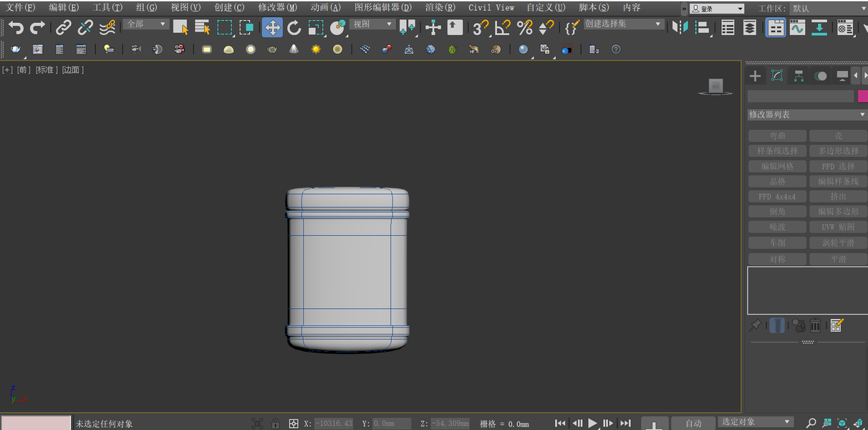Click the pink object color swatch
Screen dimensions: 868x430
tap(862, 96)
